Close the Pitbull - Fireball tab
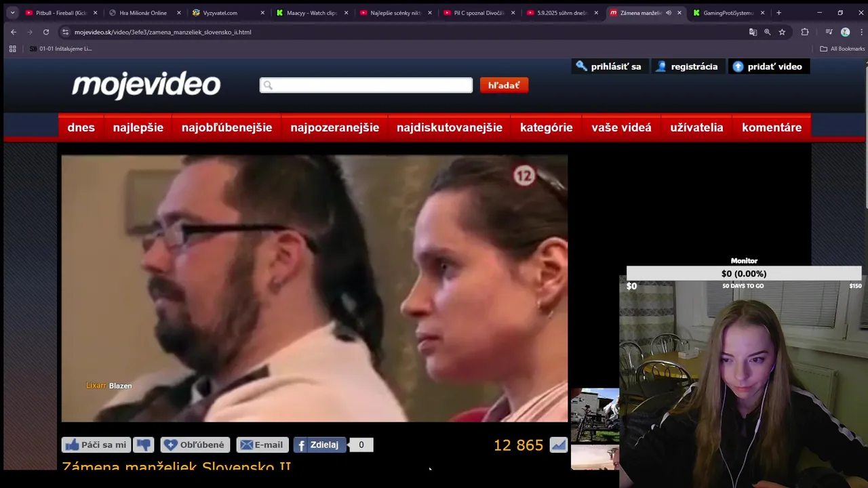868x488 pixels. point(95,13)
